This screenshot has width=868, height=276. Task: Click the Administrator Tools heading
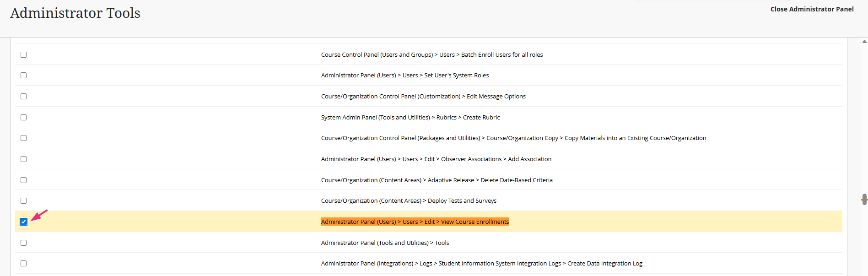point(75,13)
